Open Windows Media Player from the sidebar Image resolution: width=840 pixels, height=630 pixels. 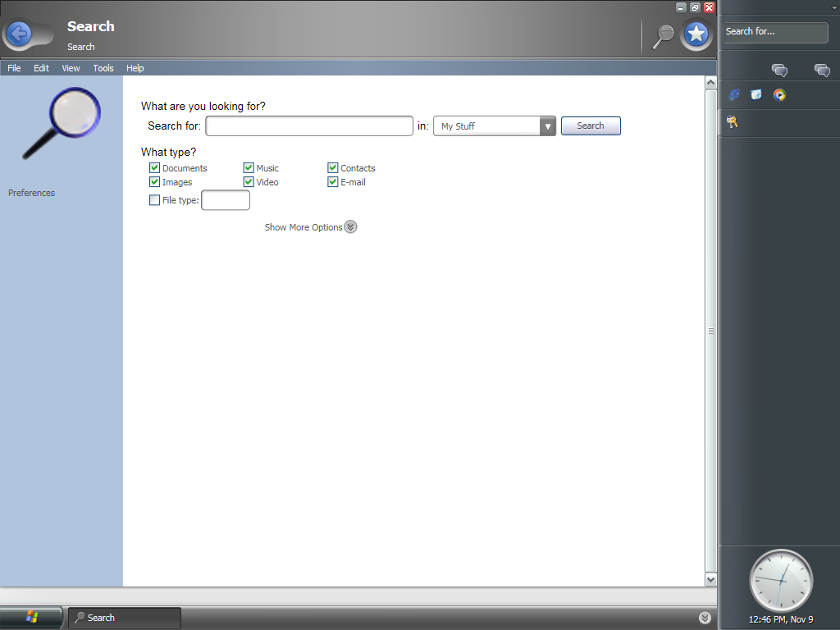coord(779,94)
